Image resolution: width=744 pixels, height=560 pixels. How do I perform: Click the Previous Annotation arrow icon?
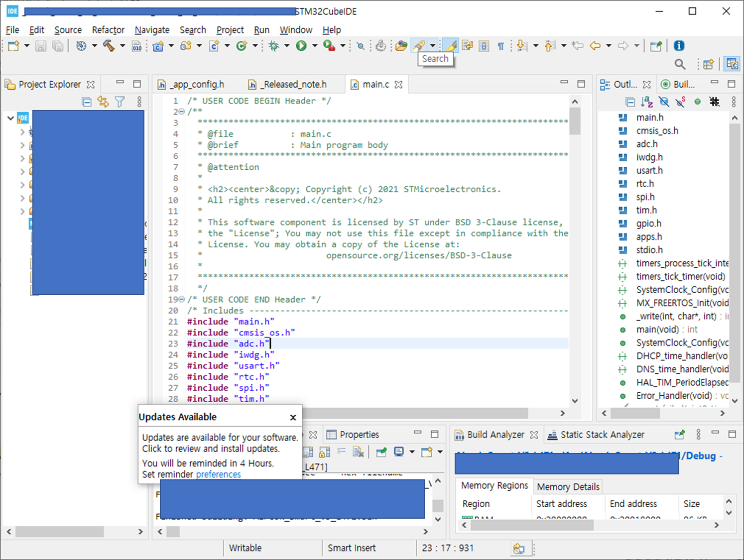(x=549, y=46)
